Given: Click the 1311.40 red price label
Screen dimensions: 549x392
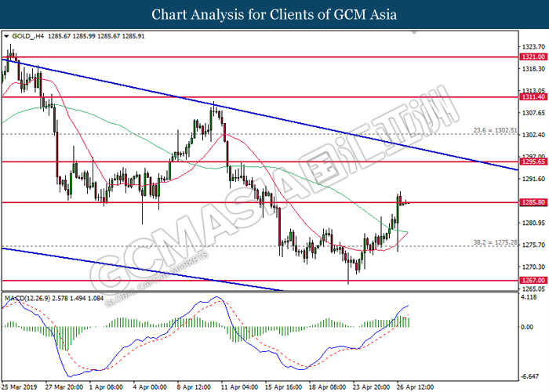Looking at the screenshot, I should click(x=533, y=97).
